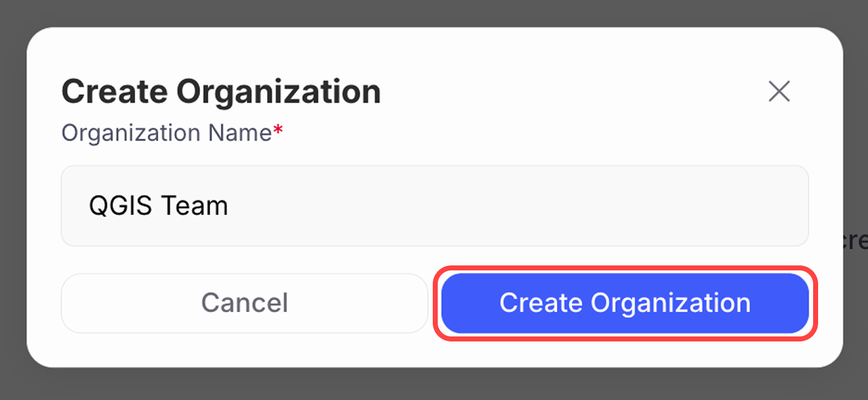Image resolution: width=868 pixels, height=400 pixels.
Task: Click the Organization Name label
Action: [x=166, y=133]
